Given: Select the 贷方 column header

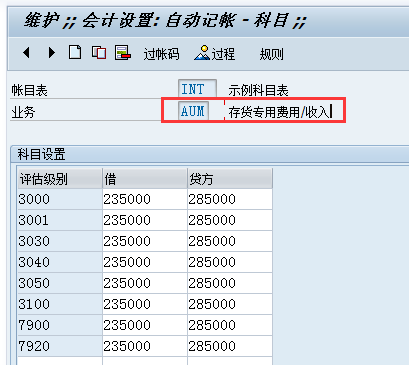Looking at the screenshot, I should coord(230,179).
